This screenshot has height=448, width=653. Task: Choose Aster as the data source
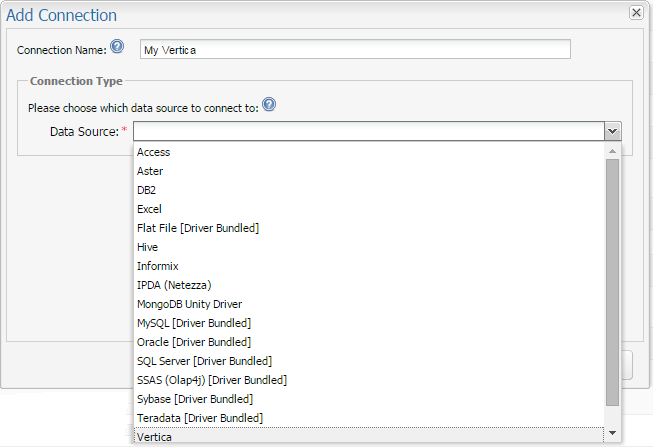coord(150,171)
